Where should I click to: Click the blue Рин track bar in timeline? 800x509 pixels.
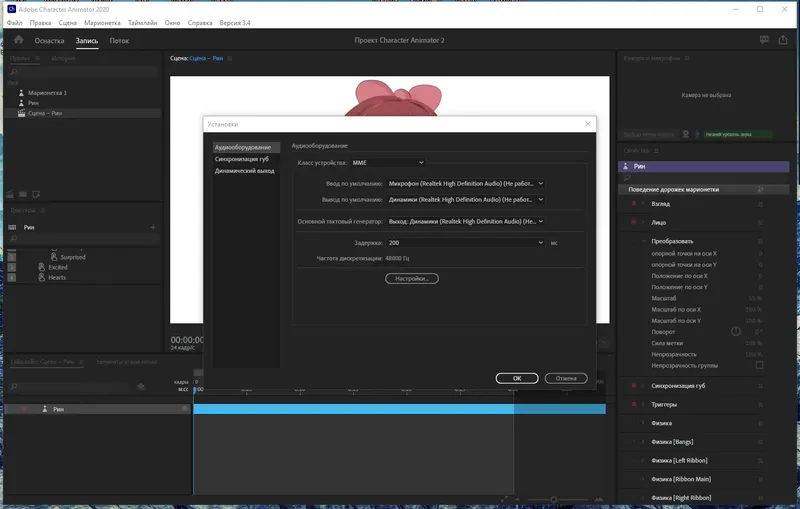(x=399, y=409)
